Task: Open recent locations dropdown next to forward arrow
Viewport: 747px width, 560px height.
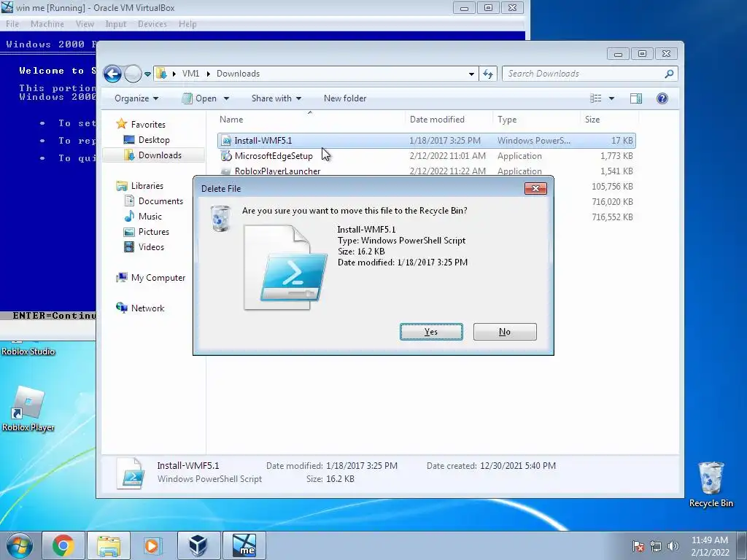Action: point(147,74)
